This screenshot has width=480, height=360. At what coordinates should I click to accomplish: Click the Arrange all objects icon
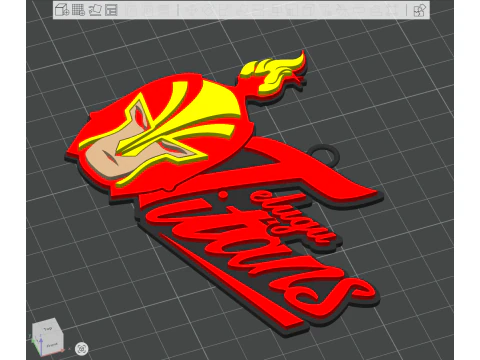pos(111,10)
